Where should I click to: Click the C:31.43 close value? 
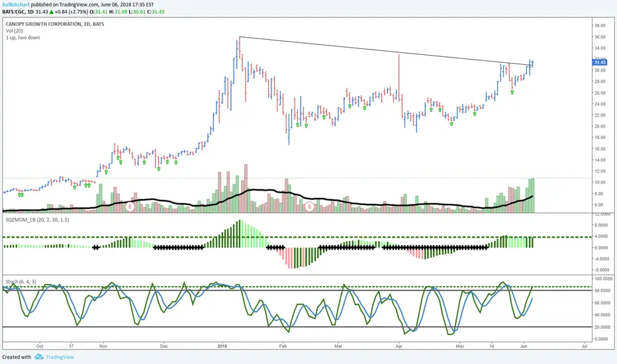tap(156, 12)
